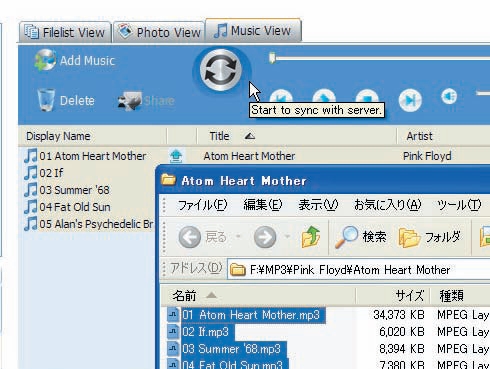Screen dimensions: 490x369
Task: Switch to the Photo View tab
Action: tap(159, 32)
